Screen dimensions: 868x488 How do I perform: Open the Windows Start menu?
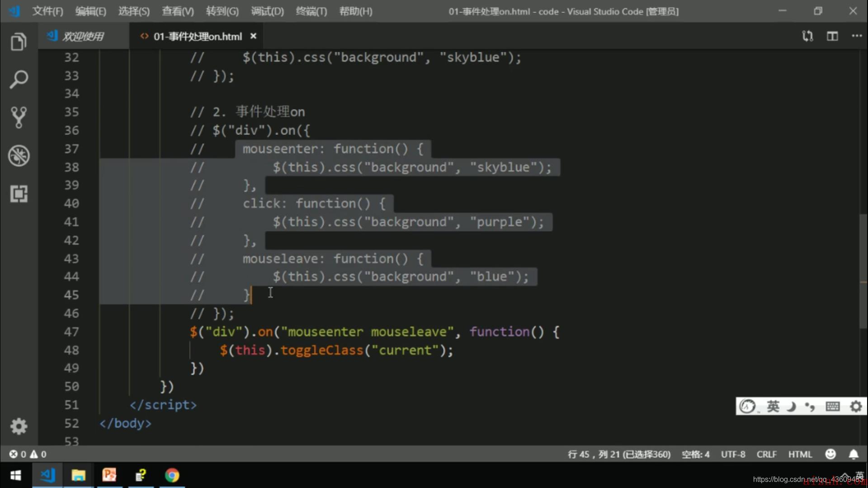(x=15, y=475)
